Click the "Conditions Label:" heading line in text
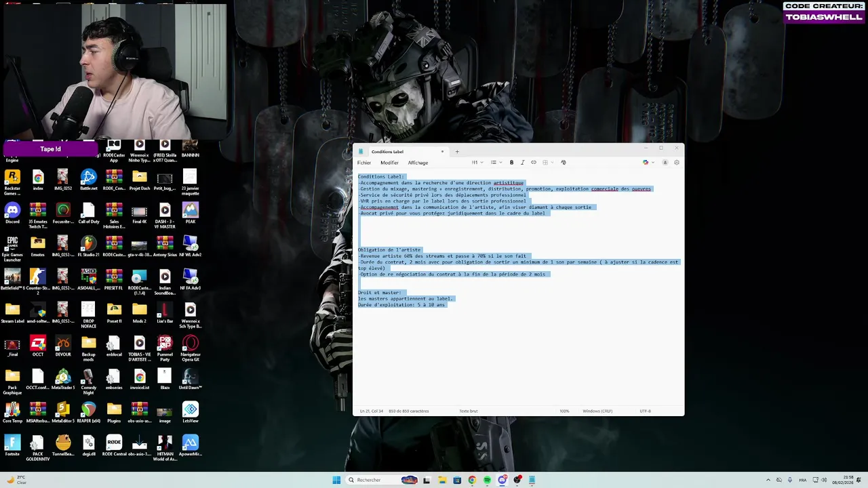Image resolution: width=868 pixels, height=488 pixels. [x=381, y=177]
